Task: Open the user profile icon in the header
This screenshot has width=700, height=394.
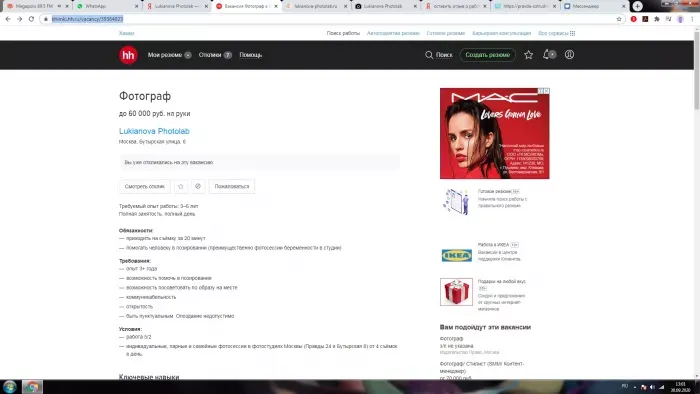Action: [569, 55]
